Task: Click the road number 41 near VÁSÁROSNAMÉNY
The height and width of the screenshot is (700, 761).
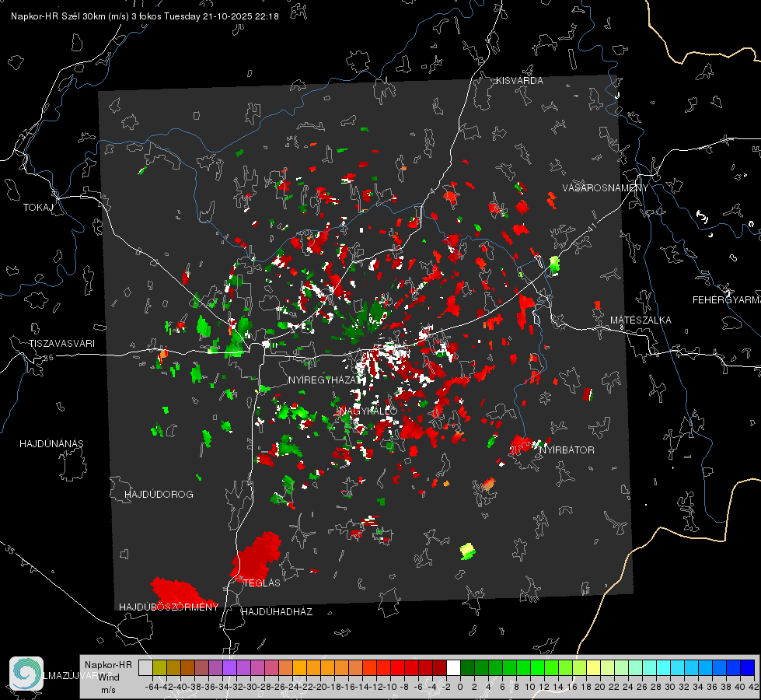Action: tap(592, 227)
